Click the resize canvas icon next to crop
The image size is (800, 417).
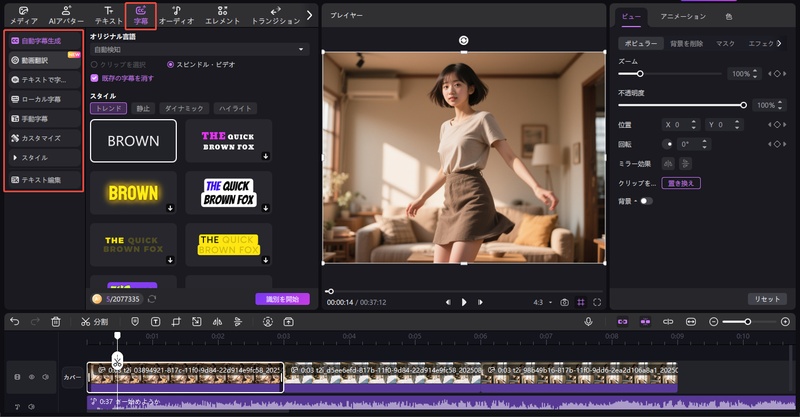point(196,322)
